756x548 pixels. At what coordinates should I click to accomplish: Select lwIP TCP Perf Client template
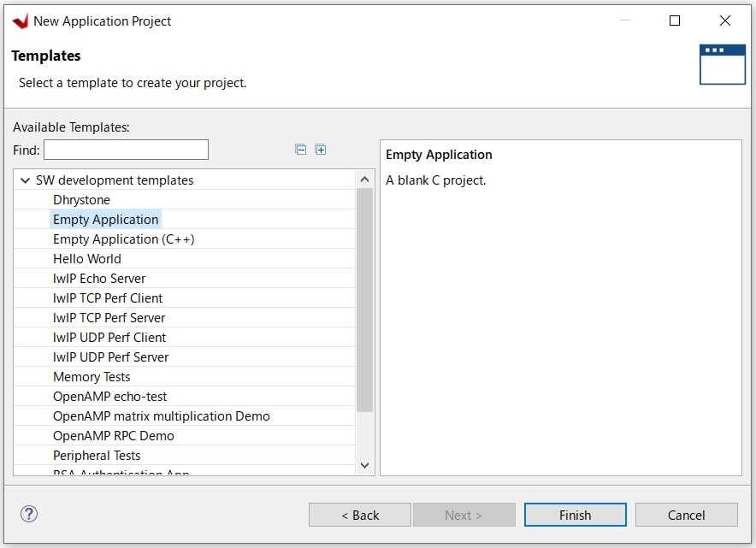(x=108, y=298)
